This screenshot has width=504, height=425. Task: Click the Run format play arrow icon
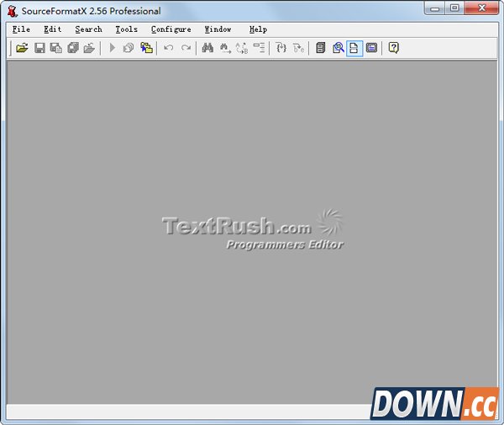pyautogui.click(x=113, y=48)
